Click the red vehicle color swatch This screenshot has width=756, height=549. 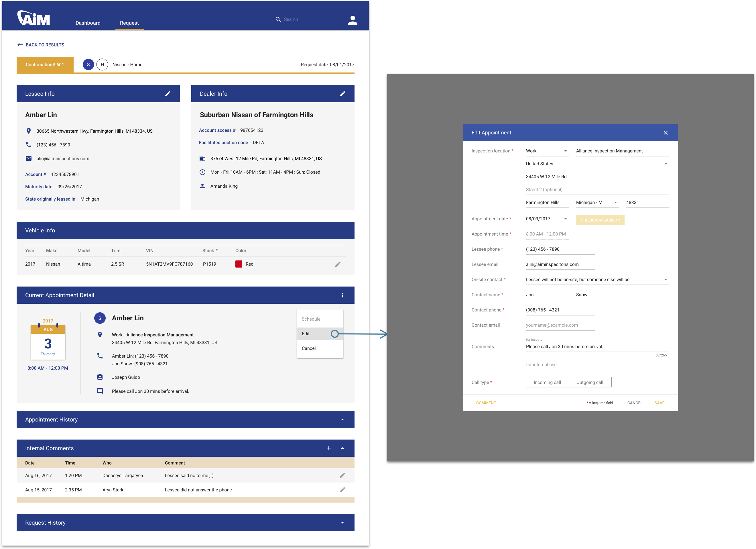tap(239, 264)
